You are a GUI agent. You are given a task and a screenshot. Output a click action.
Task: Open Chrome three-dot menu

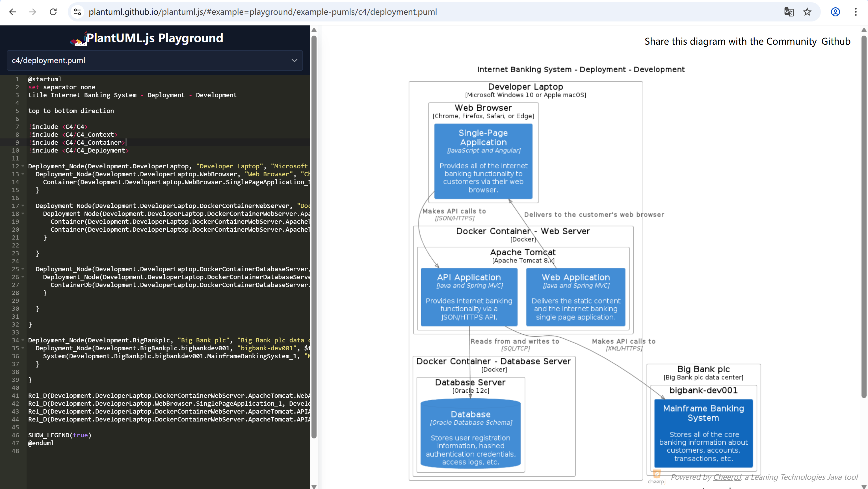click(x=856, y=12)
